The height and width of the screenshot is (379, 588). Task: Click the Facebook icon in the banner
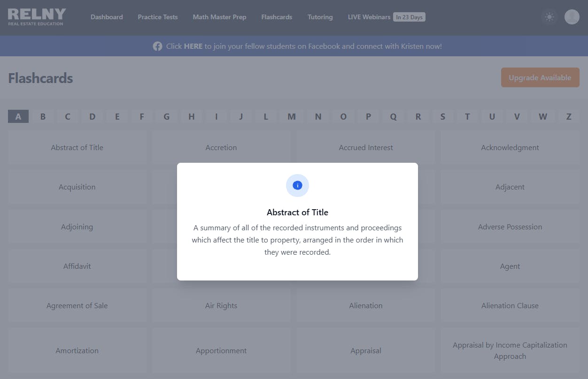[x=157, y=46]
